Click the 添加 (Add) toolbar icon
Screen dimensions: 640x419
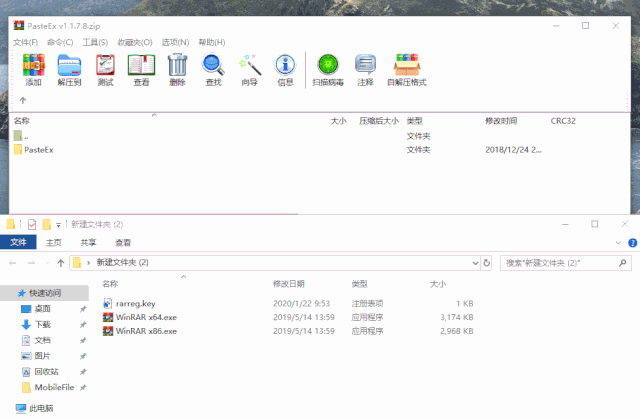point(33,68)
